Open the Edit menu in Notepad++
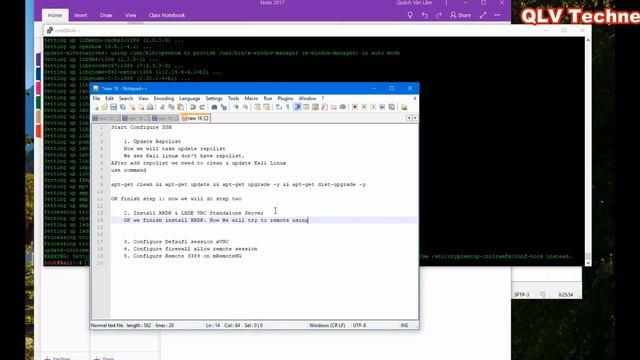The image size is (640, 360). (x=109, y=98)
